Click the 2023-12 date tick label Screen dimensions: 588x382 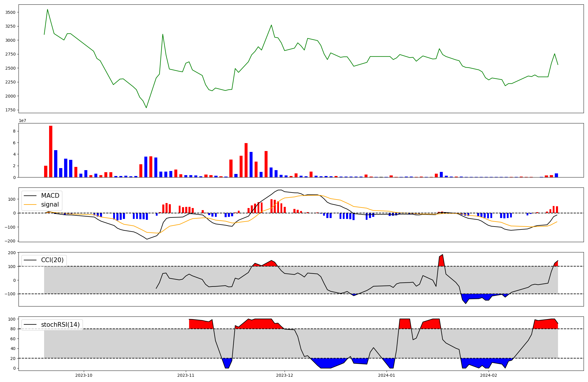tap(285, 375)
